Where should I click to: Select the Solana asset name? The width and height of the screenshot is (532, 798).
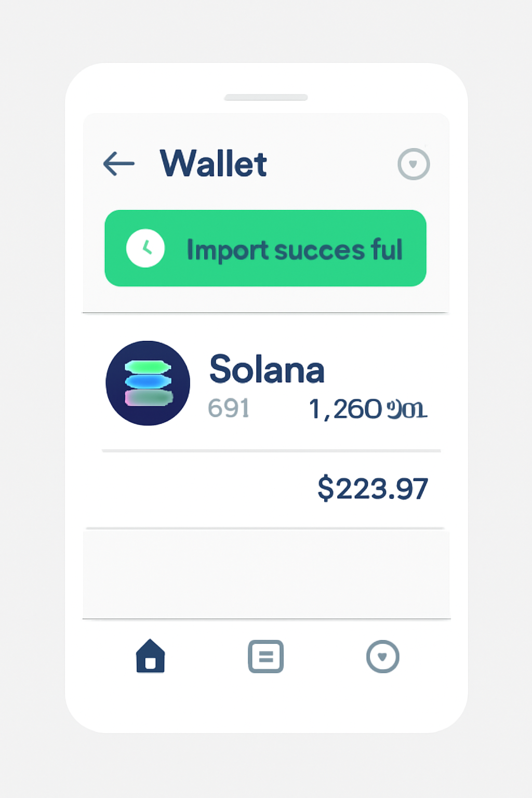click(x=267, y=369)
